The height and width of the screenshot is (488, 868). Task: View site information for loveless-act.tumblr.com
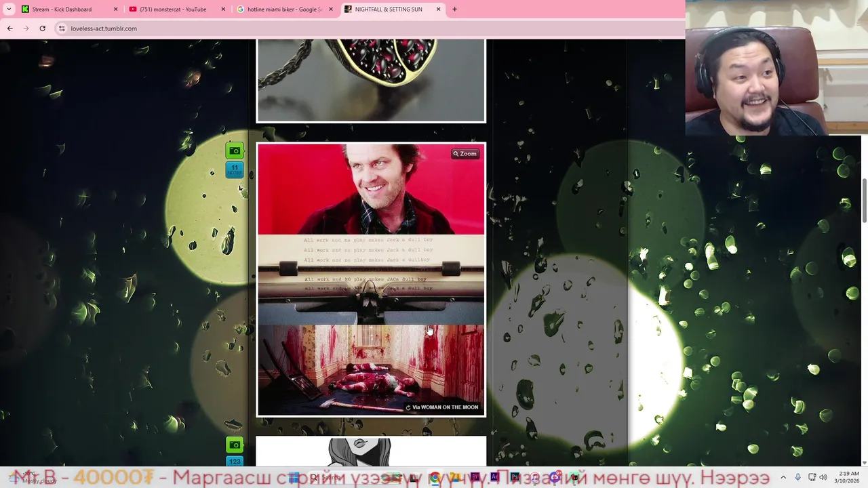(x=62, y=28)
